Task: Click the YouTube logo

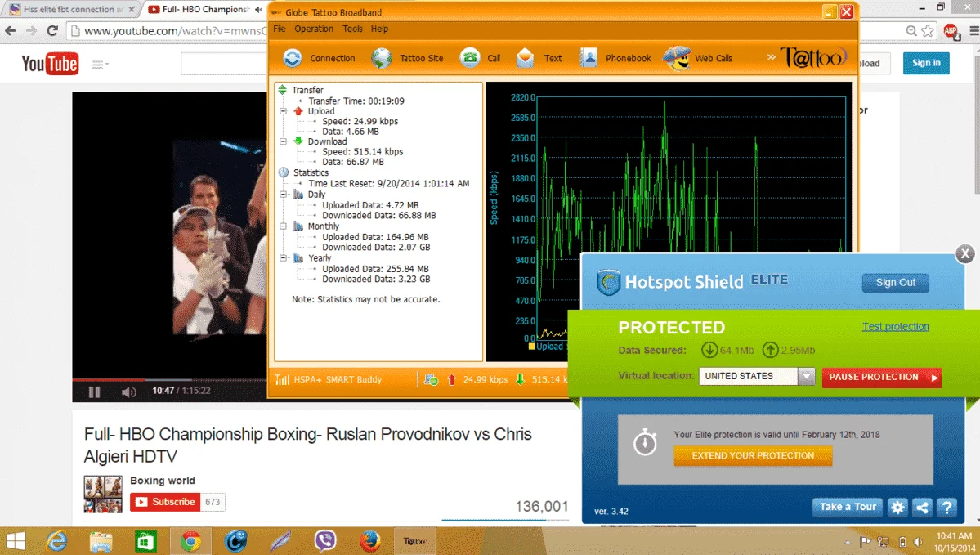Action: coord(50,63)
